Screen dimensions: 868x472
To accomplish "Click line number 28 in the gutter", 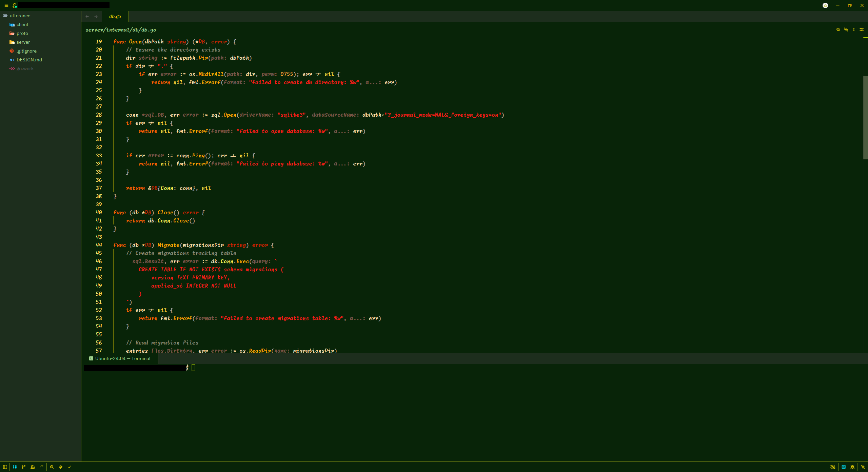I will 99,115.
